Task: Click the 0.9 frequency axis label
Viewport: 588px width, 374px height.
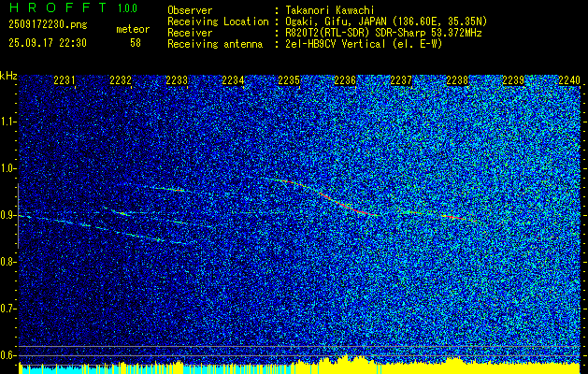Action: pos(7,215)
